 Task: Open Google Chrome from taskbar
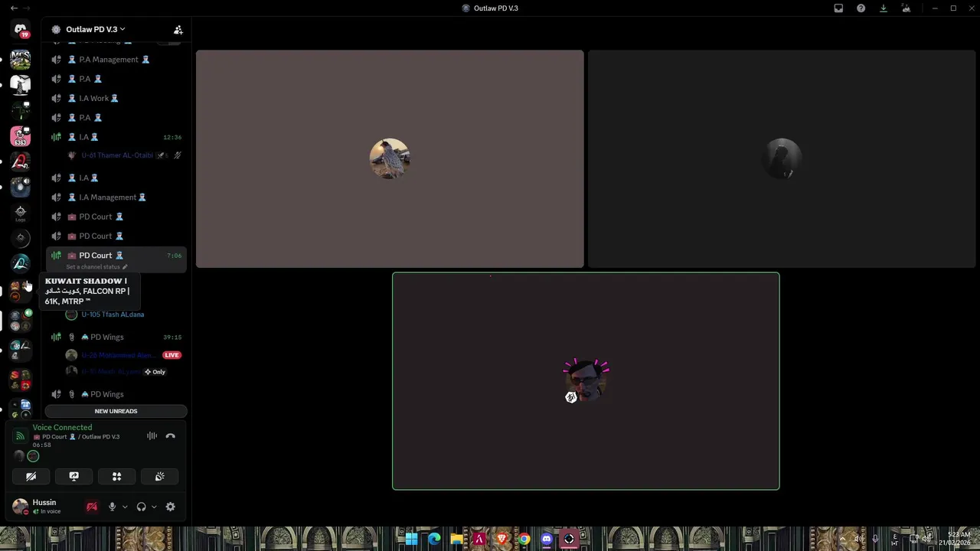click(x=524, y=539)
